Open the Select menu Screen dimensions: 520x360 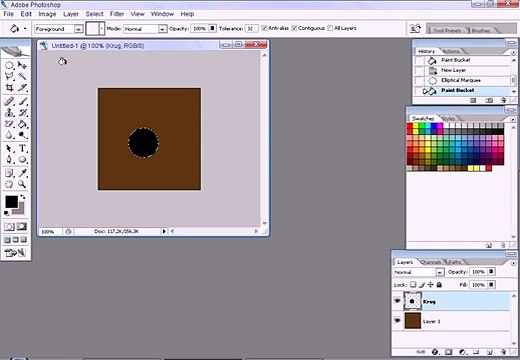point(94,14)
